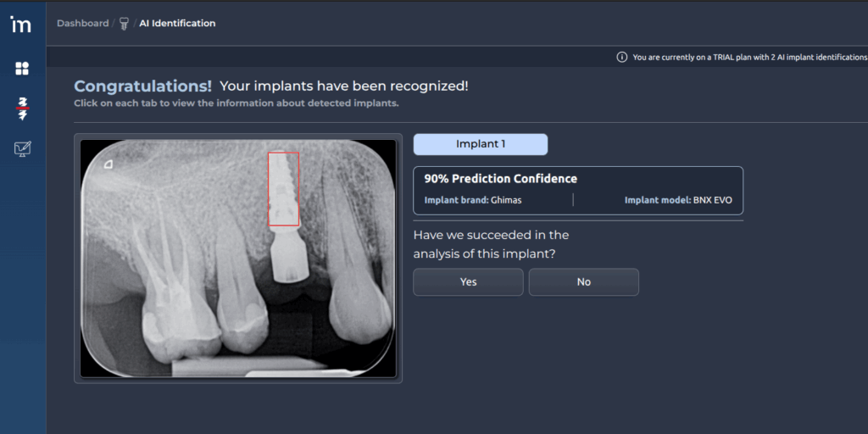
Task: Go to Dashboard via breadcrumb link
Action: (x=82, y=24)
